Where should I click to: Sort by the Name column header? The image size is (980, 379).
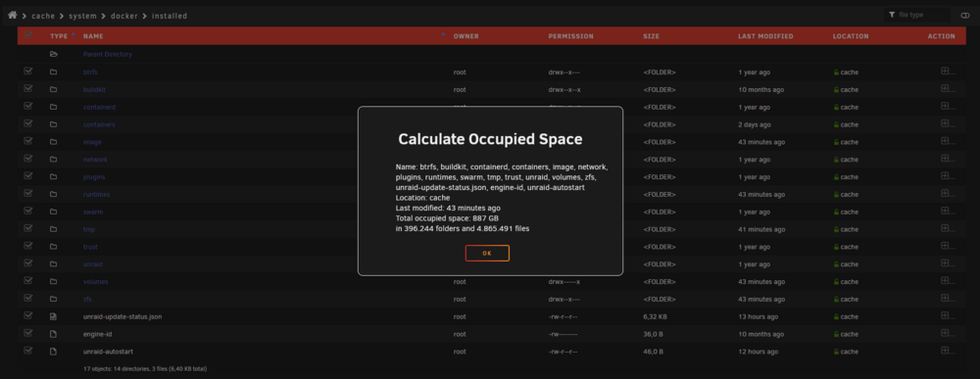[x=93, y=36]
